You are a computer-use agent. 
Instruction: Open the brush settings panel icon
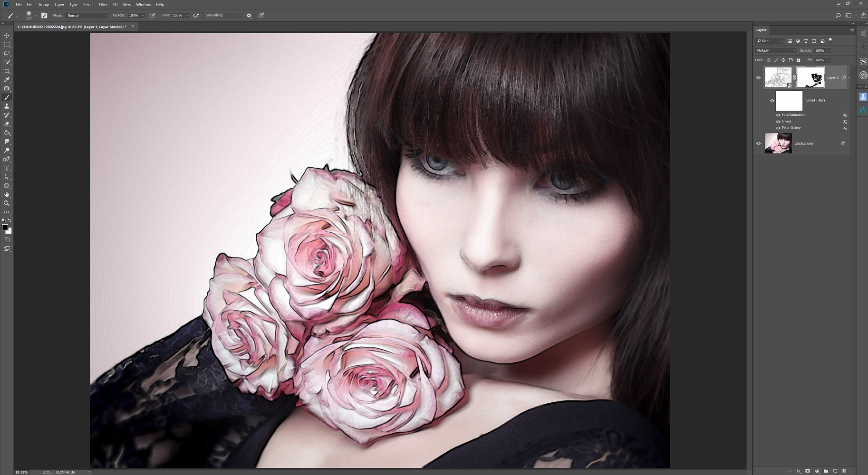tap(44, 16)
